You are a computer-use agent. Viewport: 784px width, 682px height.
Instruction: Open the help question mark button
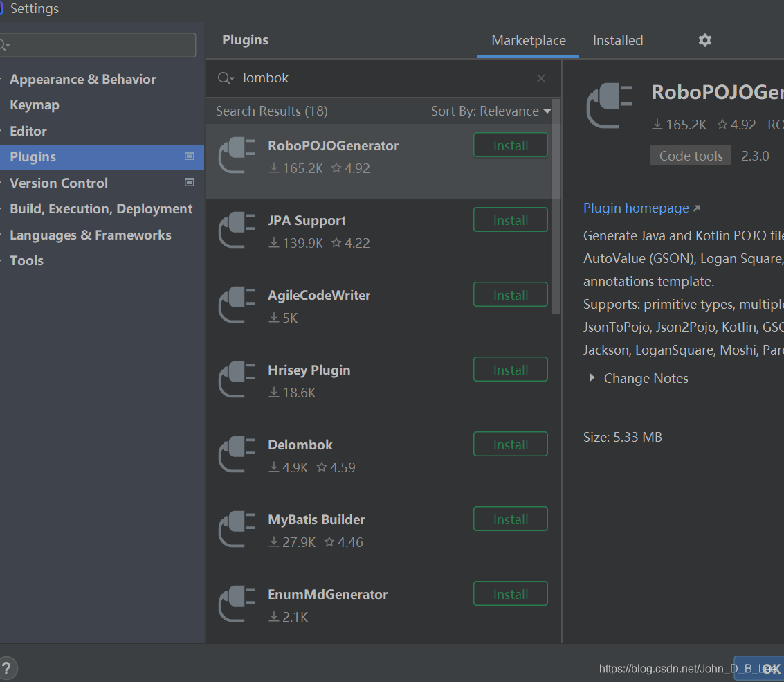point(6,668)
